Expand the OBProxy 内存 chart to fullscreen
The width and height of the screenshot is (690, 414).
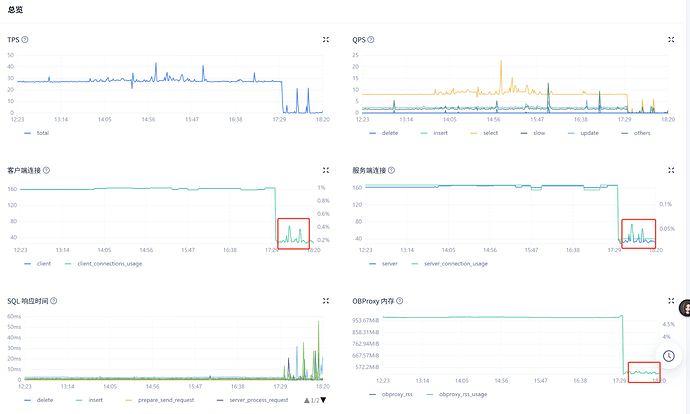(671, 301)
